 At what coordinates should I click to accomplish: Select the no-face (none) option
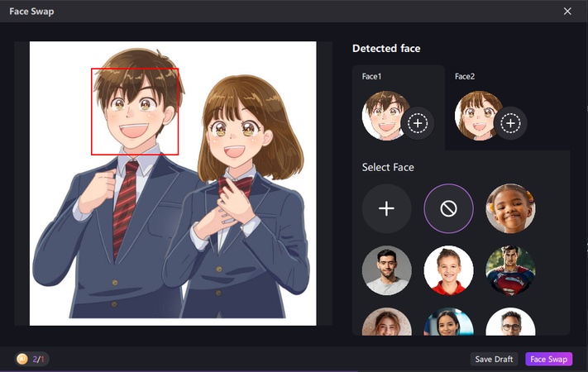click(x=448, y=208)
